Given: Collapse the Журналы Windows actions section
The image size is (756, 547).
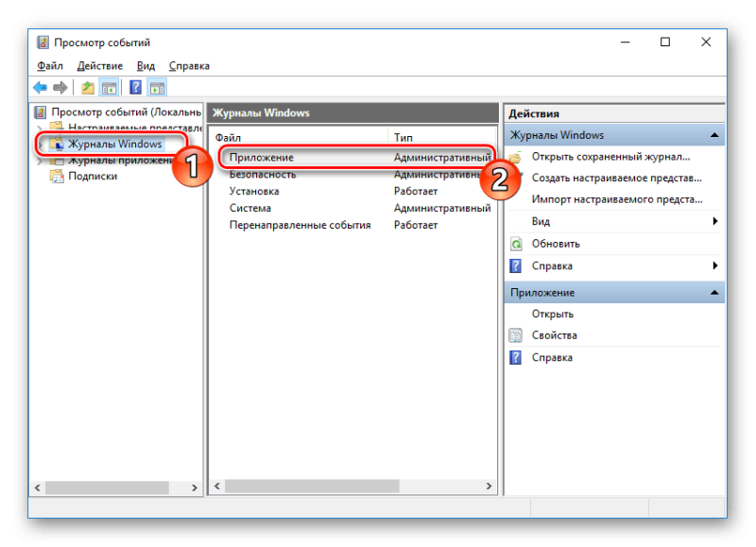Looking at the screenshot, I should point(714,135).
